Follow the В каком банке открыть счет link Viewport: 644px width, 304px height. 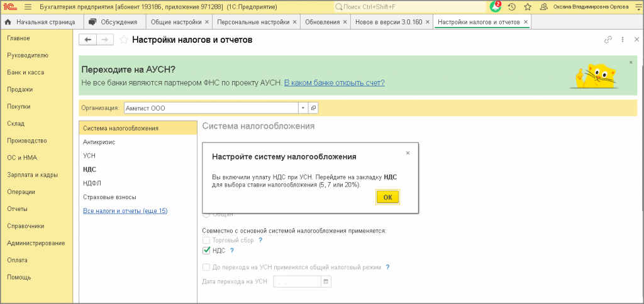[x=335, y=83]
